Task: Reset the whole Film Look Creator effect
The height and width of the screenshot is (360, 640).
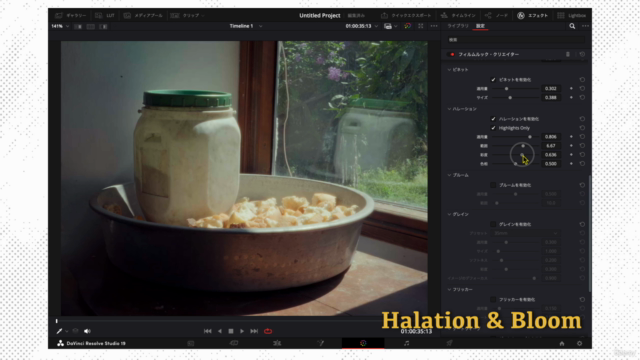Action: pyautogui.click(x=582, y=54)
